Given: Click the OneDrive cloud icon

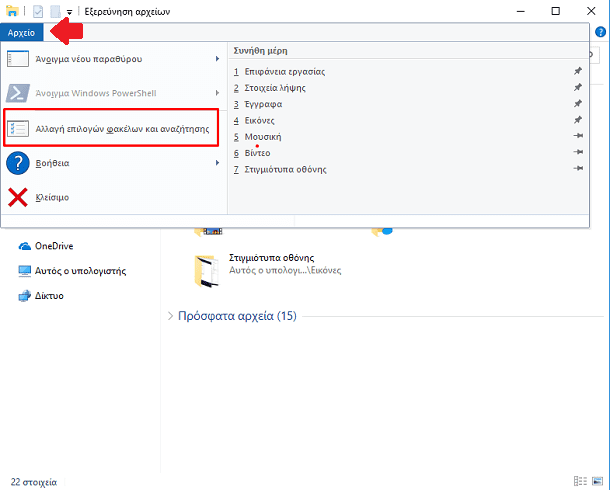Looking at the screenshot, I should point(25,246).
